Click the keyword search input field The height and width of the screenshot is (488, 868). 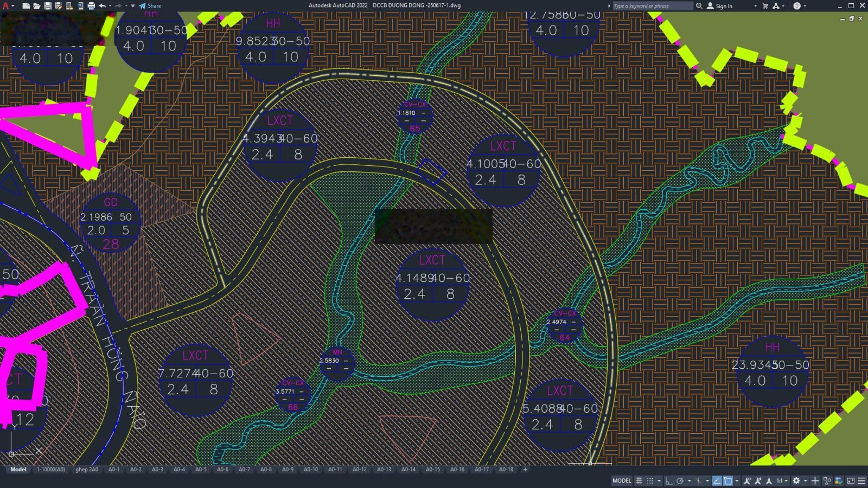coord(652,6)
